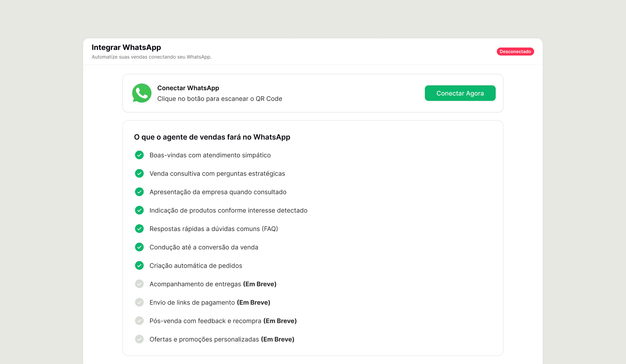Click check icon for Apresentação da empresa
Viewport: 626px width, 364px height.
click(139, 192)
